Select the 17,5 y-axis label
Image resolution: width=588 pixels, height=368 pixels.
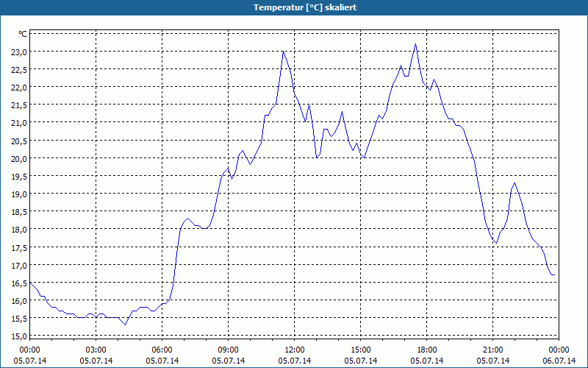tap(20, 247)
